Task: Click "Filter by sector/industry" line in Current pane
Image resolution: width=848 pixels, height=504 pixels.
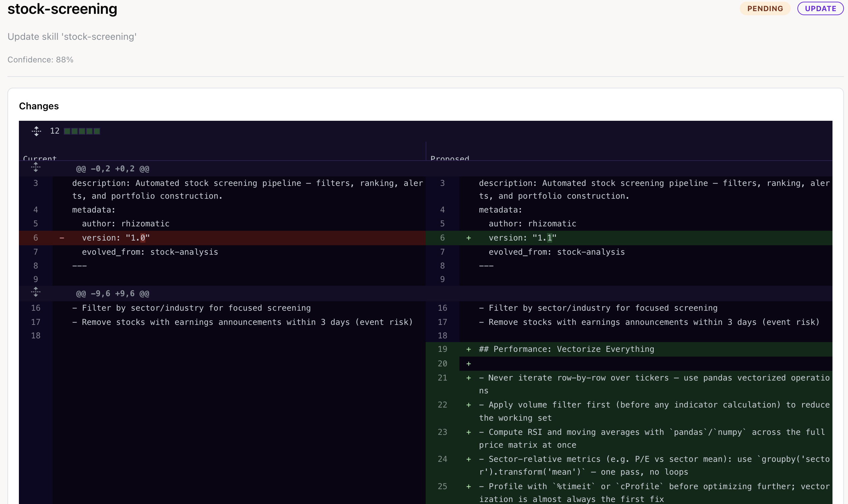Action: point(192,308)
